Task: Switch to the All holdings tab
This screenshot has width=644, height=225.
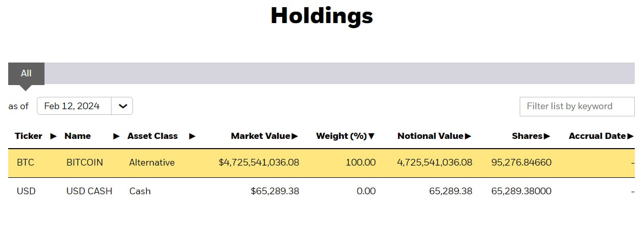Action: (26, 73)
